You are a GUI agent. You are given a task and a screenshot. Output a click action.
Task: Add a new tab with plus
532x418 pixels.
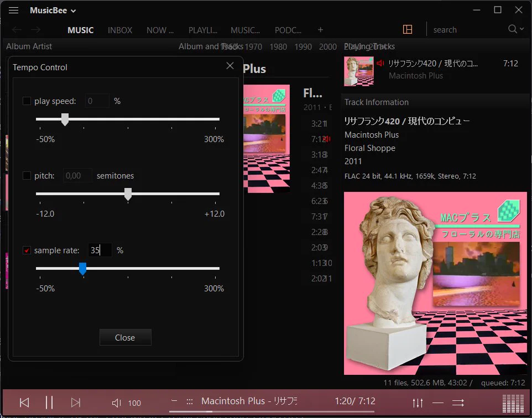coord(320,30)
